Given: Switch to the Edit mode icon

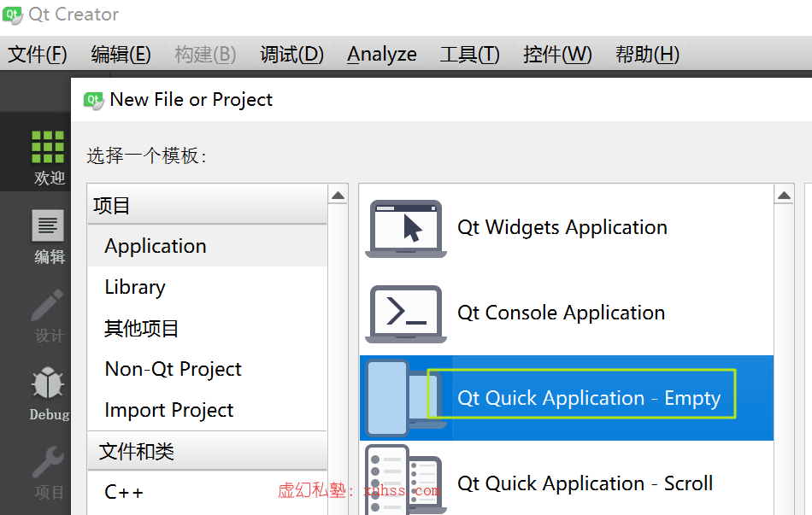Looking at the screenshot, I should click(48, 225).
